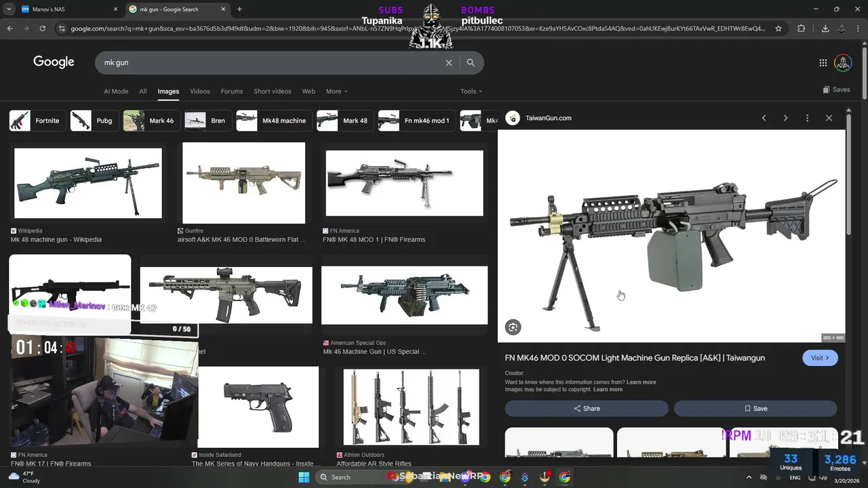Open a new browser tab
Viewport: 868px width, 488px height.
point(239,9)
